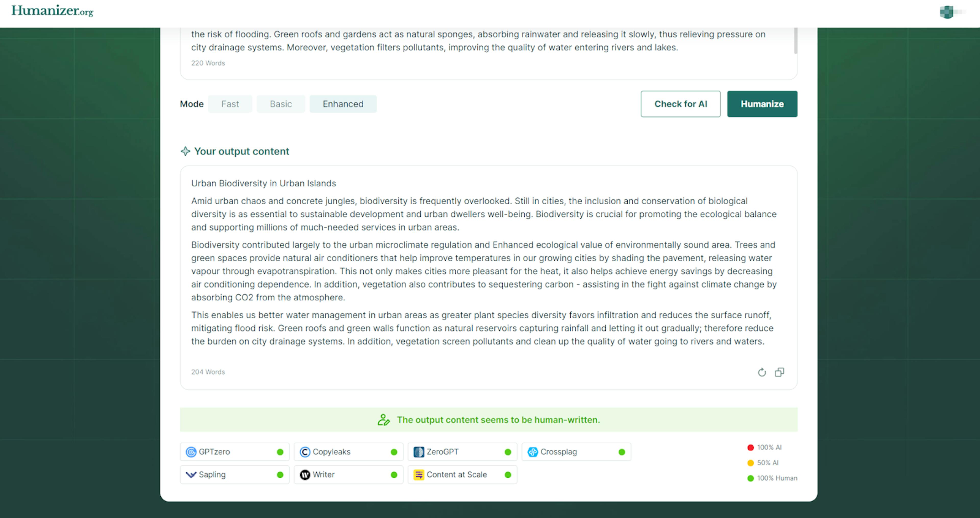Click the 'ZeroGPT' label

[x=443, y=452]
